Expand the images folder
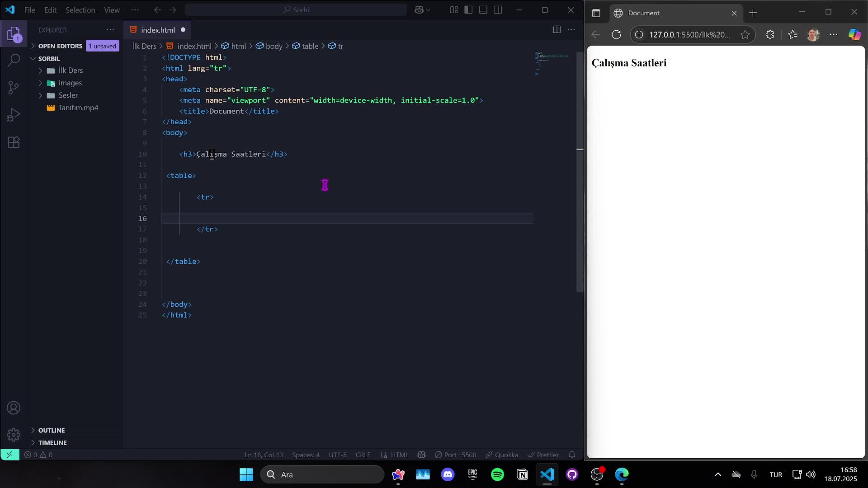Screen dimensions: 868x488 pyautogui.click(x=70, y=83)
